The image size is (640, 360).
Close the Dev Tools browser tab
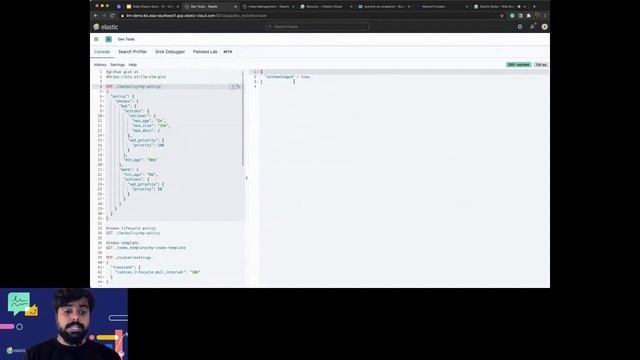point(236,7)
